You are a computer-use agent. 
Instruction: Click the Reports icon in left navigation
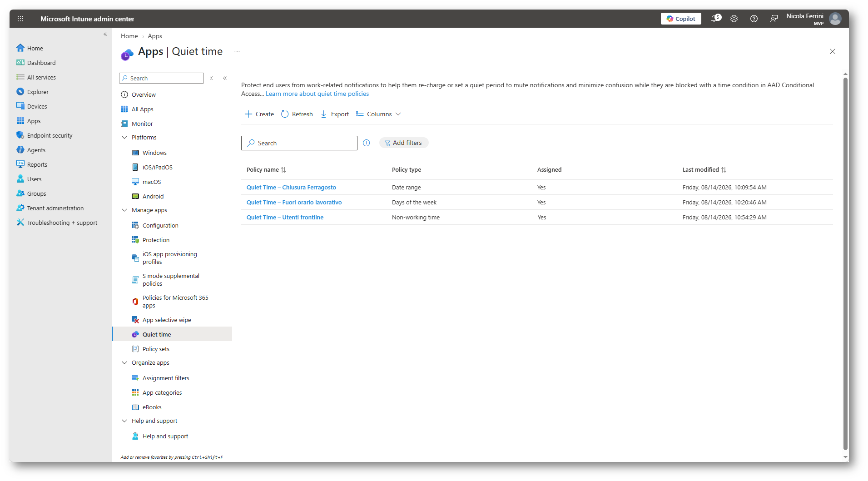tap(20, 164)
